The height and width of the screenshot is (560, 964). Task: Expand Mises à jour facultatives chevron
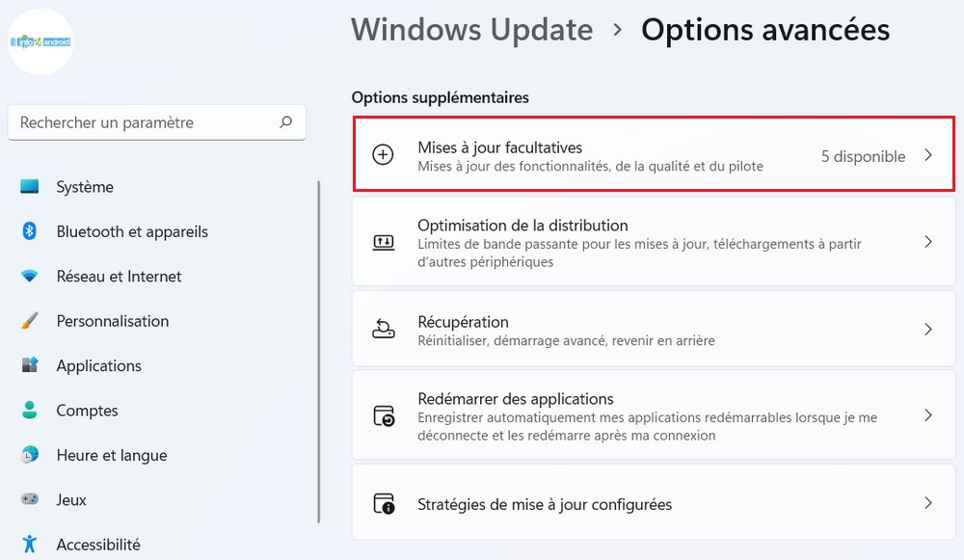928,155
